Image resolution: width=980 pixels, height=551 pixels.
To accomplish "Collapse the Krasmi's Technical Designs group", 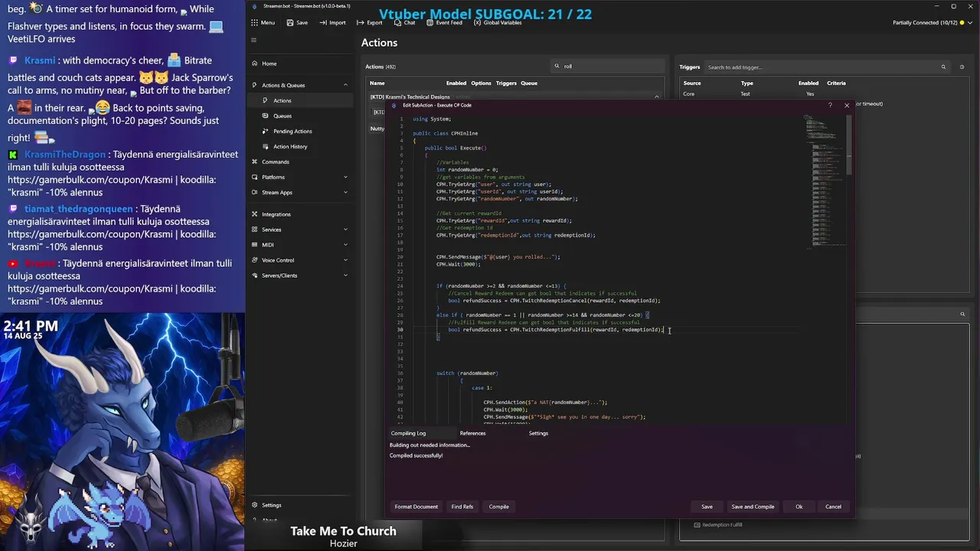I will pyautogui.click(x=656, y=97).
